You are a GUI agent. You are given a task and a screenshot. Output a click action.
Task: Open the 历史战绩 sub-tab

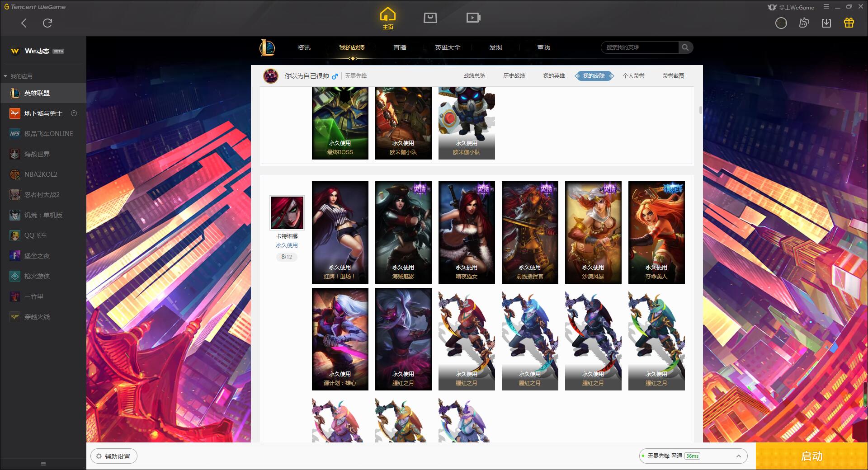pyautogui.click(x=514, y=76)
